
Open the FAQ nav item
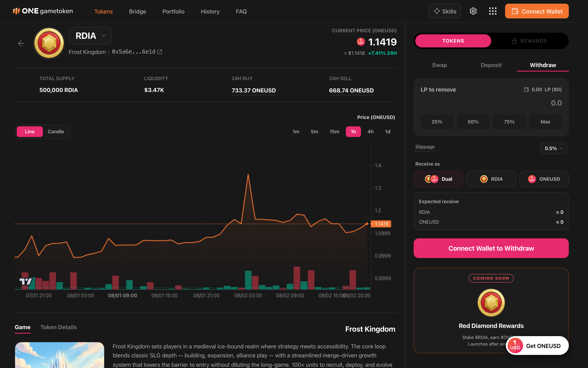[x=241, y=11]
